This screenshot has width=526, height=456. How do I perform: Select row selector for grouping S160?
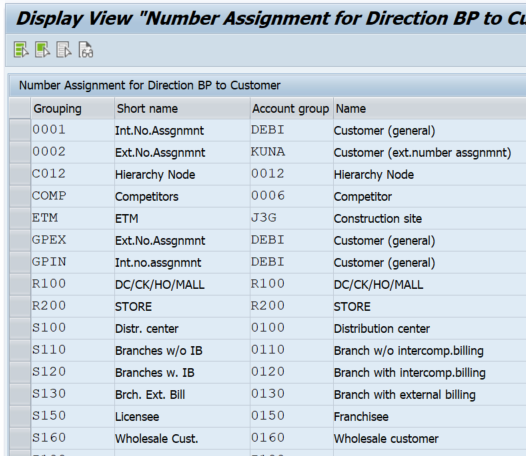tap(20, 438)
